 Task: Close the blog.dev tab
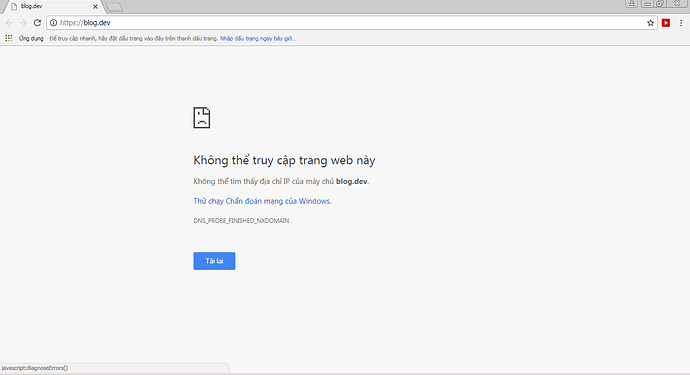95,7
